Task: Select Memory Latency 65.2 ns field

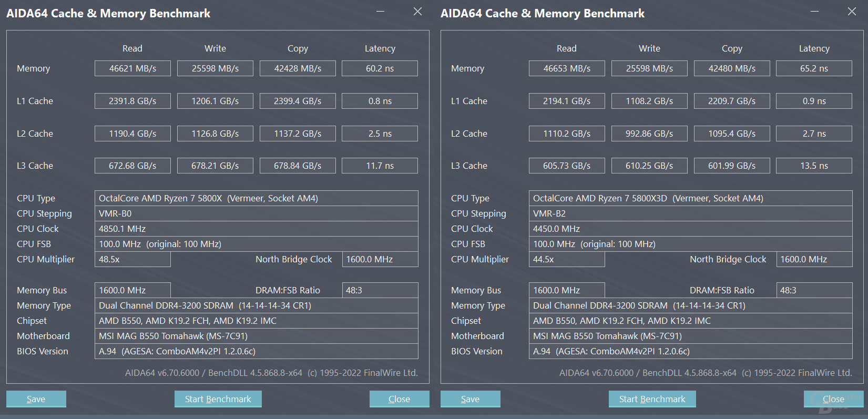Action: click(x=814, y=68)
